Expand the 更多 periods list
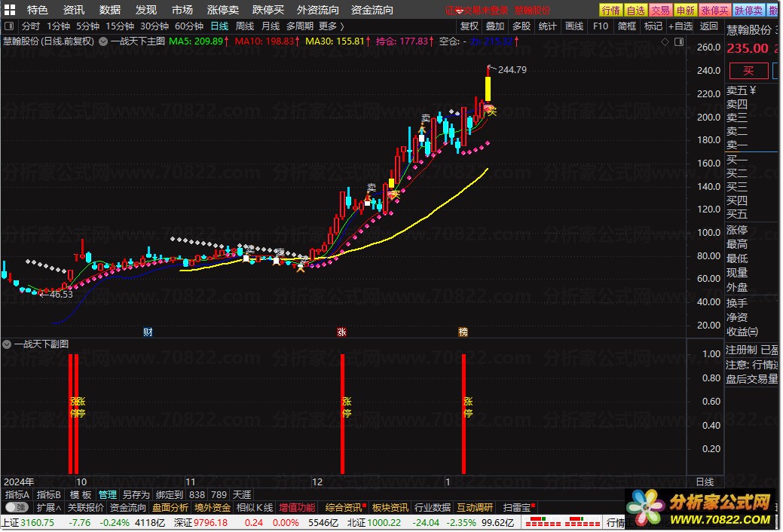Image resolution: width=783 pixels, height=532 pixels. (332, 26)
